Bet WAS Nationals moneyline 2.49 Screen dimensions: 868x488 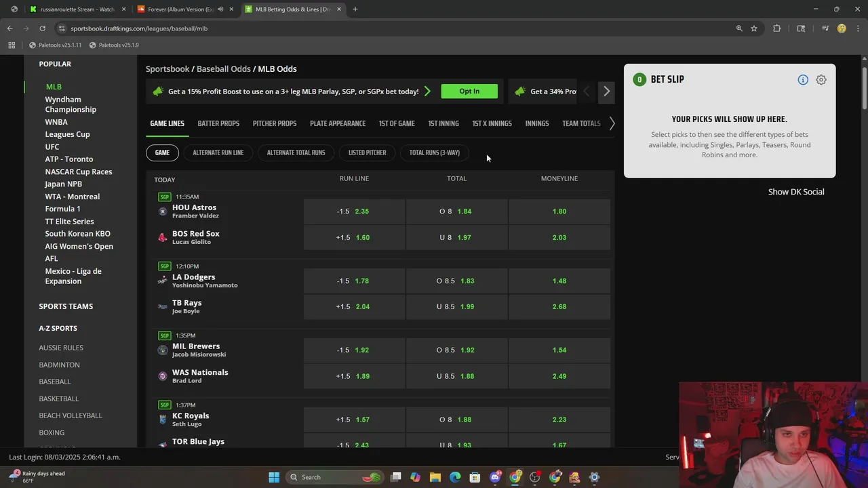point(559,376)
